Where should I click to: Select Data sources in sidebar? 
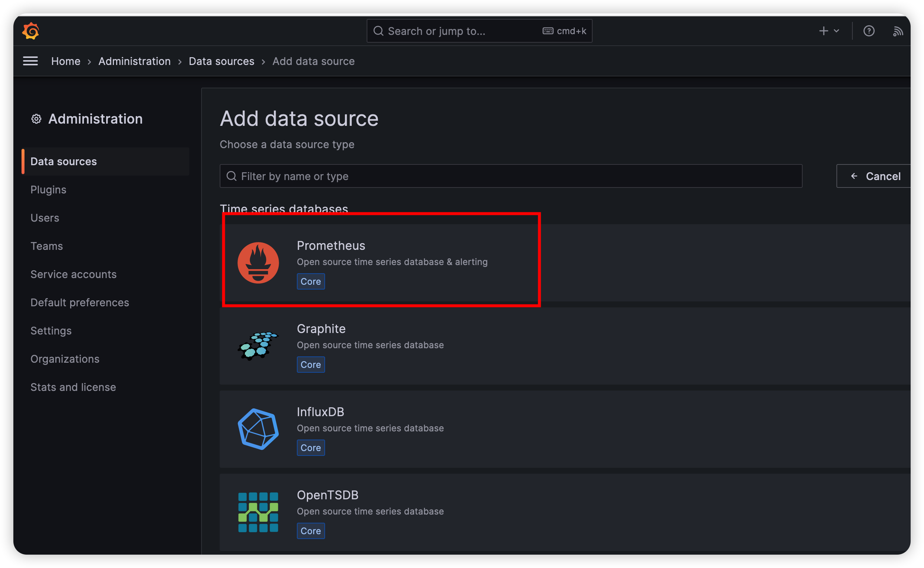[105, 161]
